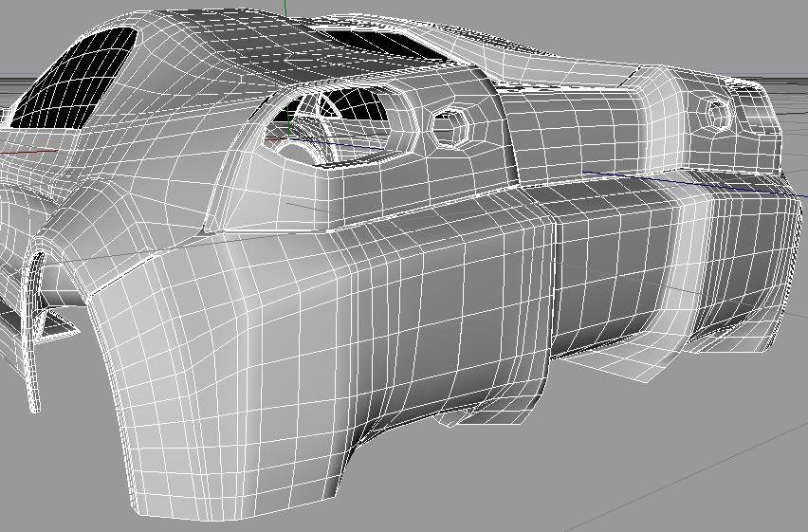808x532 pixels.
Task: Click the hexagonal opening beside the wheel cutout
Action: pos(450,127)
